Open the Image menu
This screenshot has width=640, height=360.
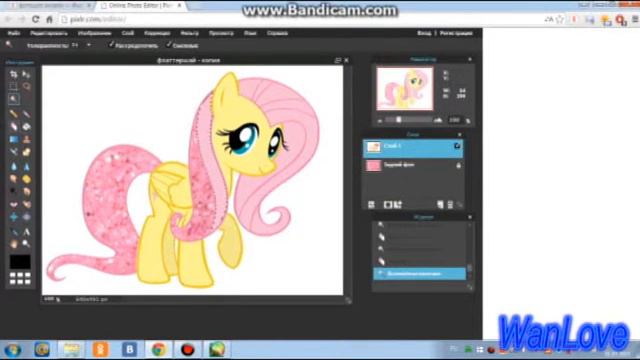95,33
